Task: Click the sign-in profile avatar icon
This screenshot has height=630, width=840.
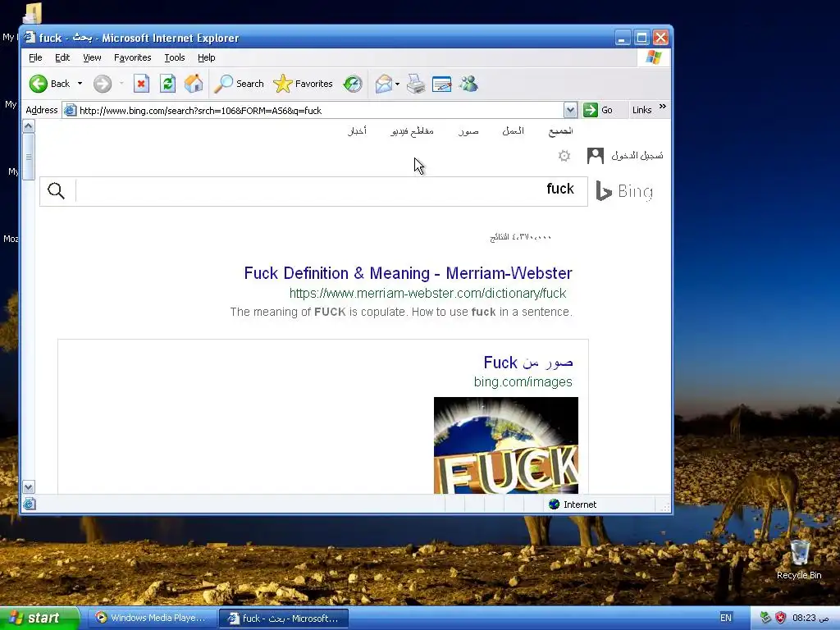Action: 596,156
